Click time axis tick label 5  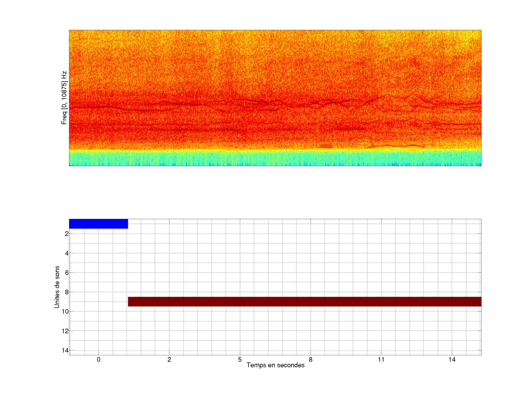click(x=240, y=359)
